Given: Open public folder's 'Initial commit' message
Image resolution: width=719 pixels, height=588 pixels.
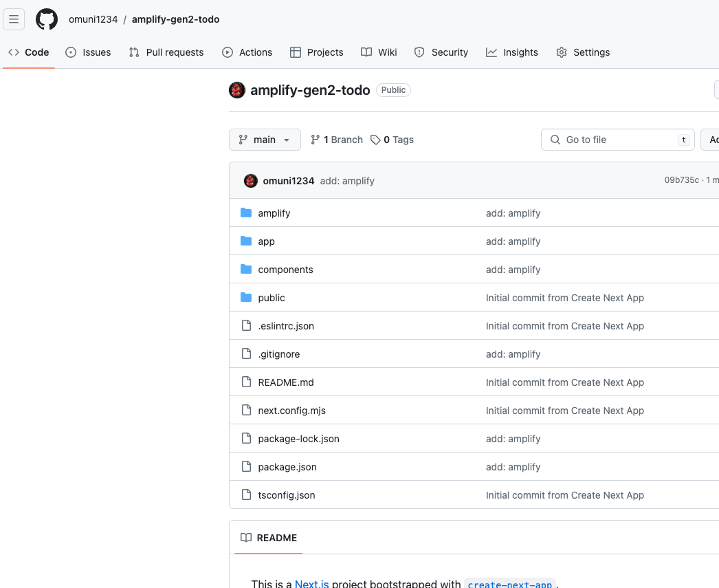Looking at the screenshot, I should coord(565,298).
